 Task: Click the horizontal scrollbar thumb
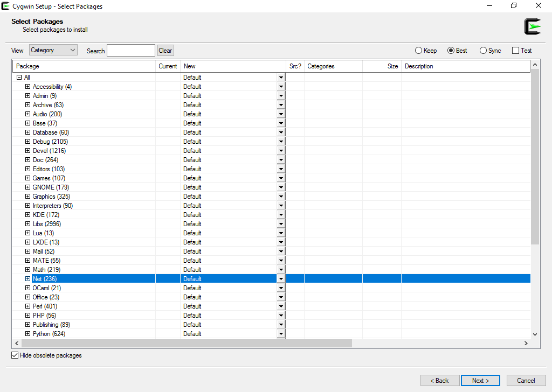click(x=187, y=343)
